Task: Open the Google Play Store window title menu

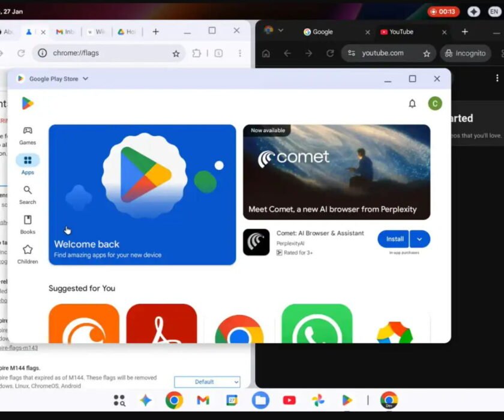Action: (x=85, y=79)
